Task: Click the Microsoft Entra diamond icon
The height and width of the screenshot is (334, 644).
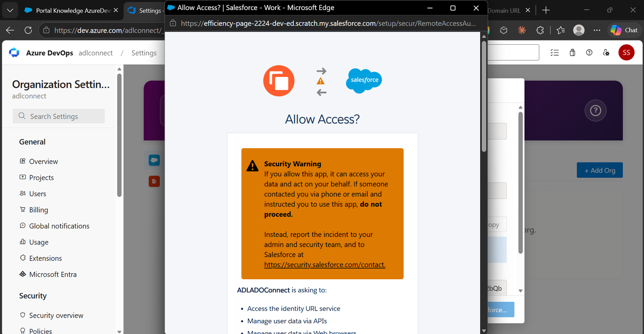Action: click(x=23, y=274)
